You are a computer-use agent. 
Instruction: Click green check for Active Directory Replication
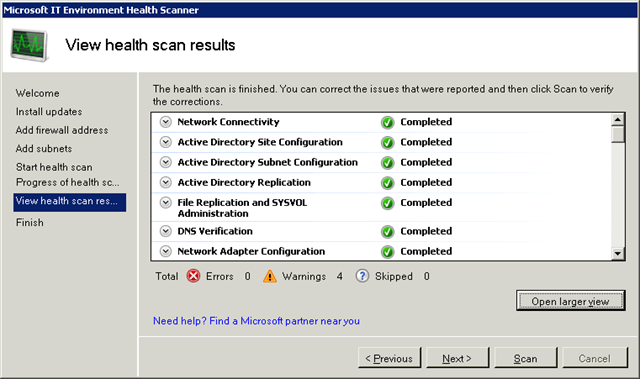[x=387, y=183]
